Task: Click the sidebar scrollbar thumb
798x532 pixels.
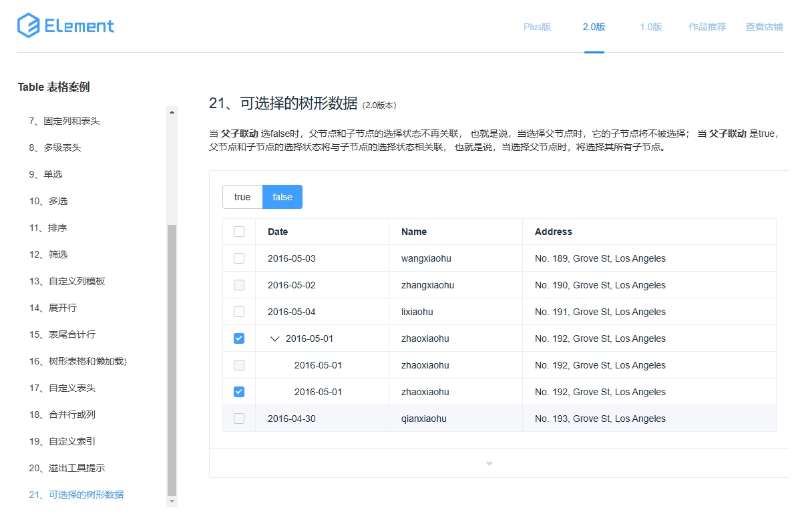Action: (x=172, y=360)
